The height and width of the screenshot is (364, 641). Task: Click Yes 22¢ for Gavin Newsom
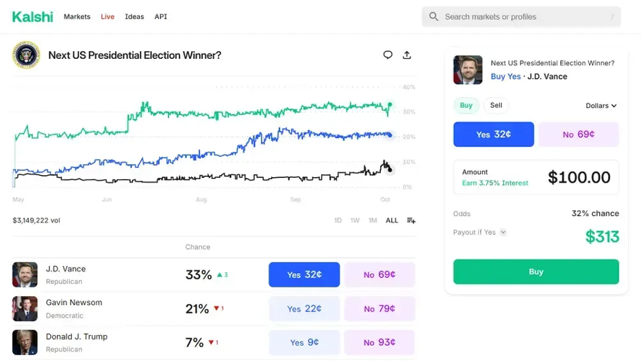(304, 309)
